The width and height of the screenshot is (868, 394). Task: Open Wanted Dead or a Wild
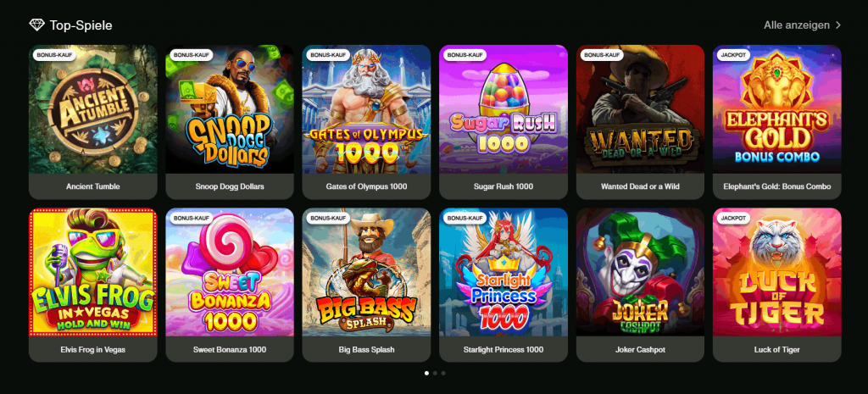640,122
